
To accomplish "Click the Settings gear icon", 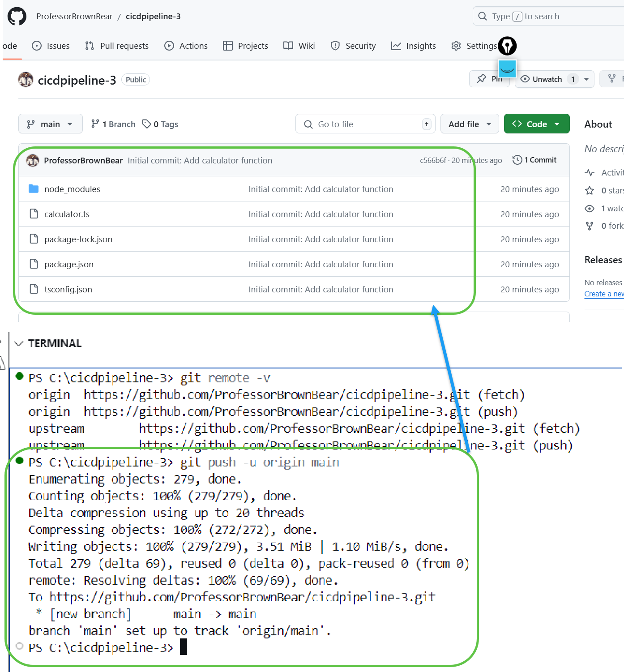I will point(456,46).
